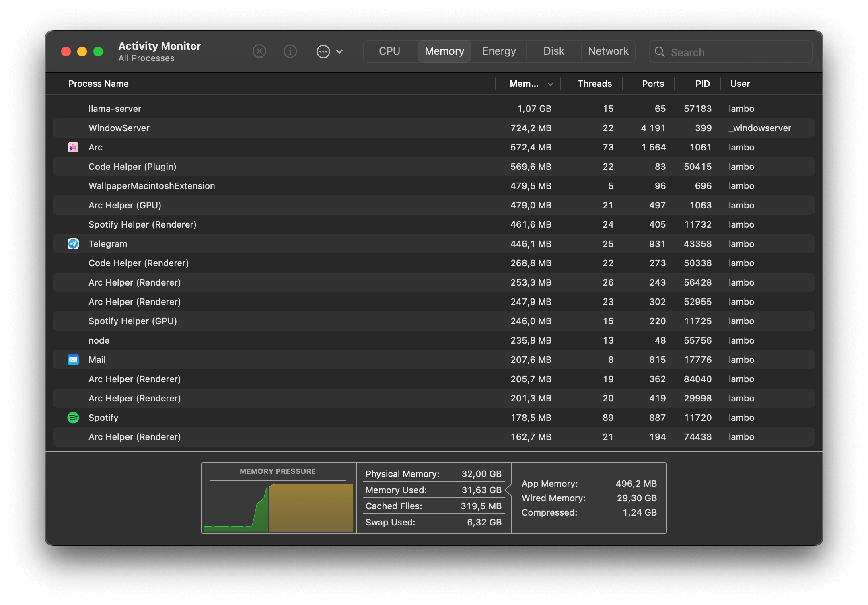Switch to the CPU tab
This screenshot has height=605, width=868.
pos(389,51)
